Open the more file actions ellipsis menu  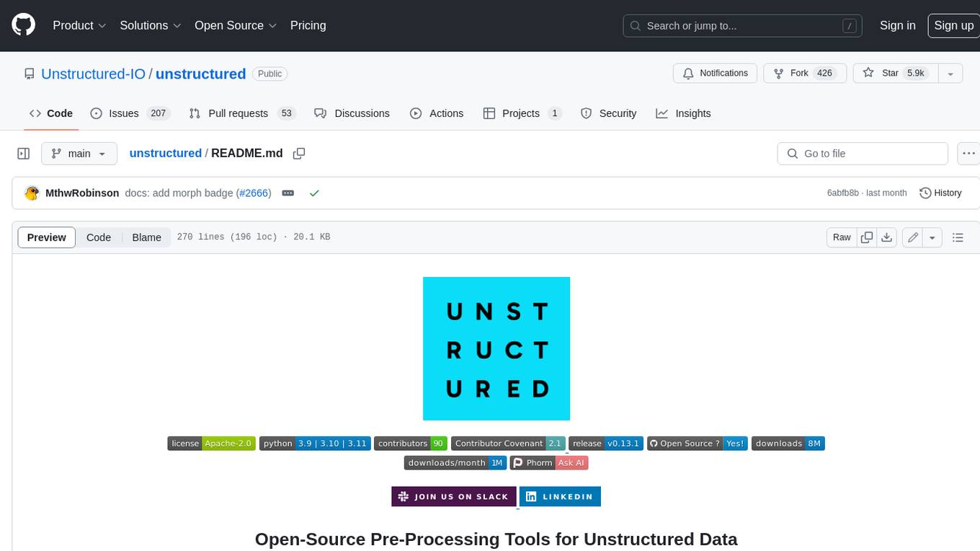tap(968, 154)
